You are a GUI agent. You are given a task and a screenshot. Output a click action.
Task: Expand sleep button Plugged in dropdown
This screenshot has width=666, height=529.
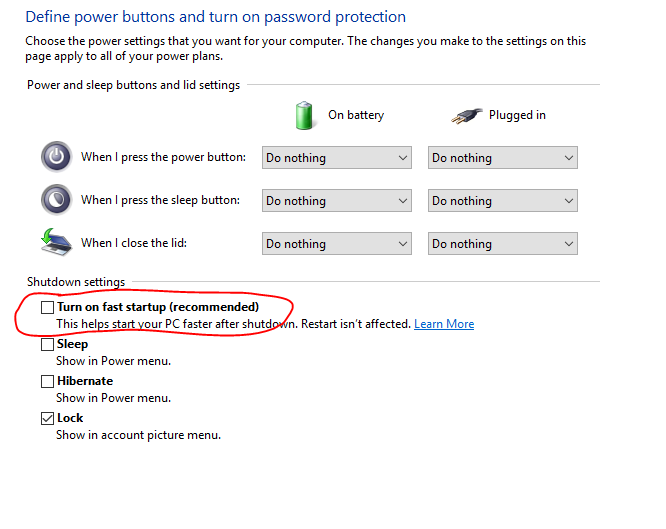[503, 201]
